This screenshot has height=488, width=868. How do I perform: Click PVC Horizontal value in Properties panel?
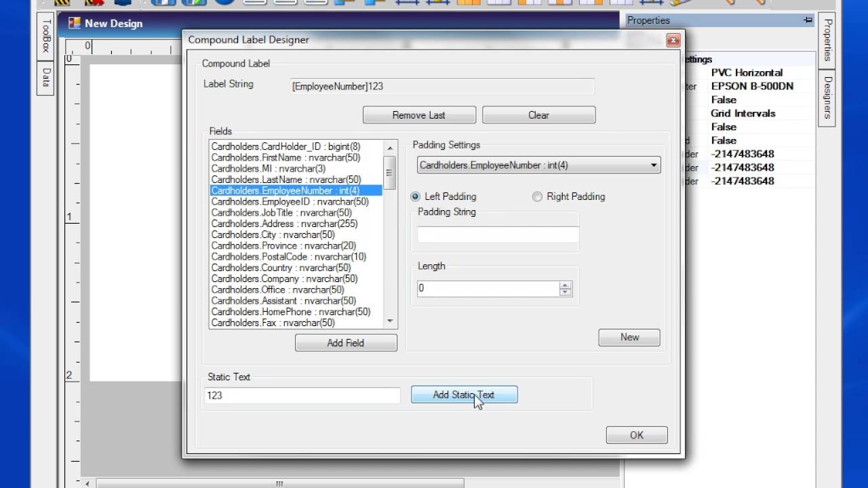pyautogui.click(x=747, y=73)
